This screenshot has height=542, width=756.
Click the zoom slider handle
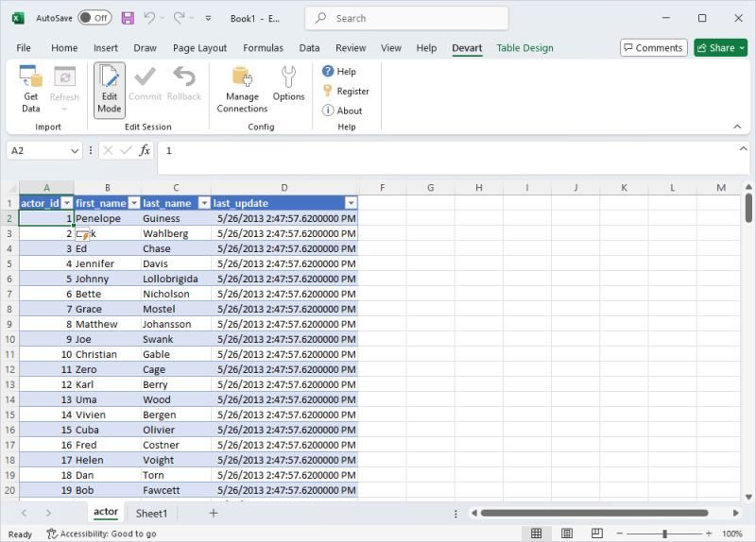click(665, 534)
